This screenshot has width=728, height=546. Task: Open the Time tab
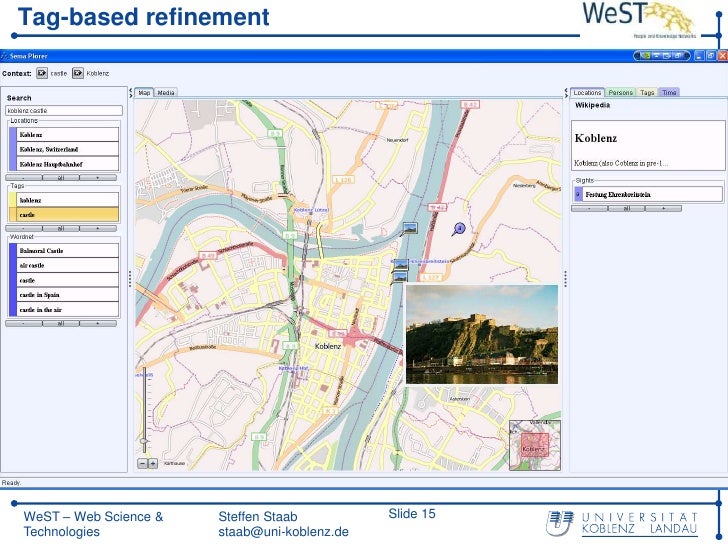669,92
